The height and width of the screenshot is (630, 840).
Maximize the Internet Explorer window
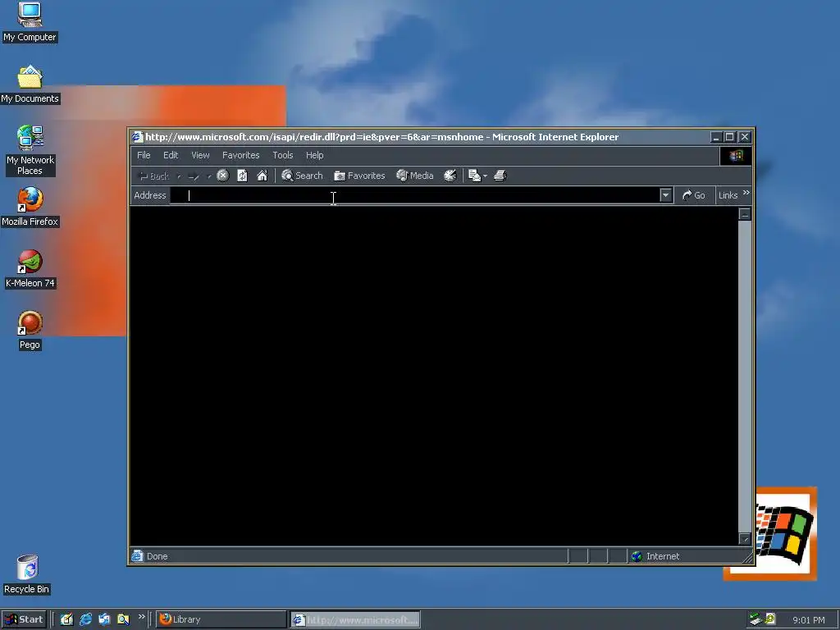tap(729, 137)
